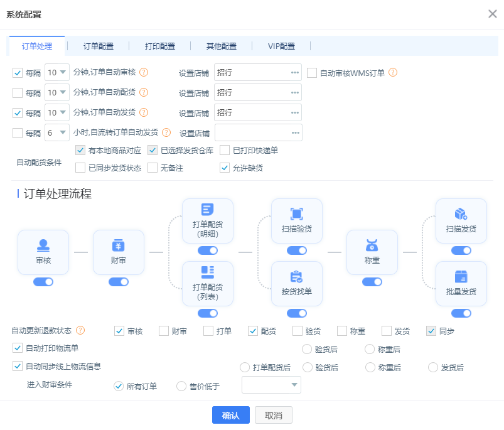Switch to the VIP配置 tab

(x=281, y=46)
